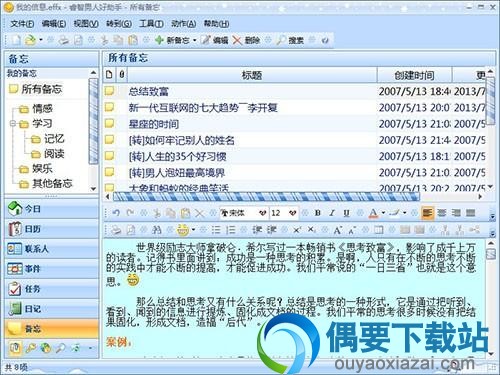Open the 编辑(E) menu

54,24
